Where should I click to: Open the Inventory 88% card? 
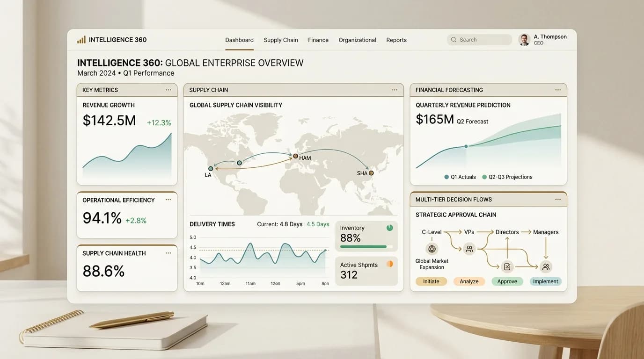click(x=366, y=237)
